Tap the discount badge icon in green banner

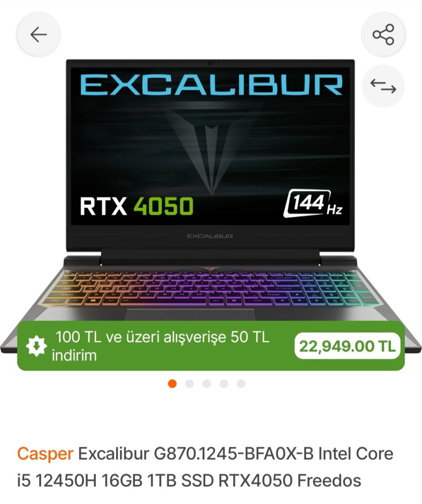(36, 346)
